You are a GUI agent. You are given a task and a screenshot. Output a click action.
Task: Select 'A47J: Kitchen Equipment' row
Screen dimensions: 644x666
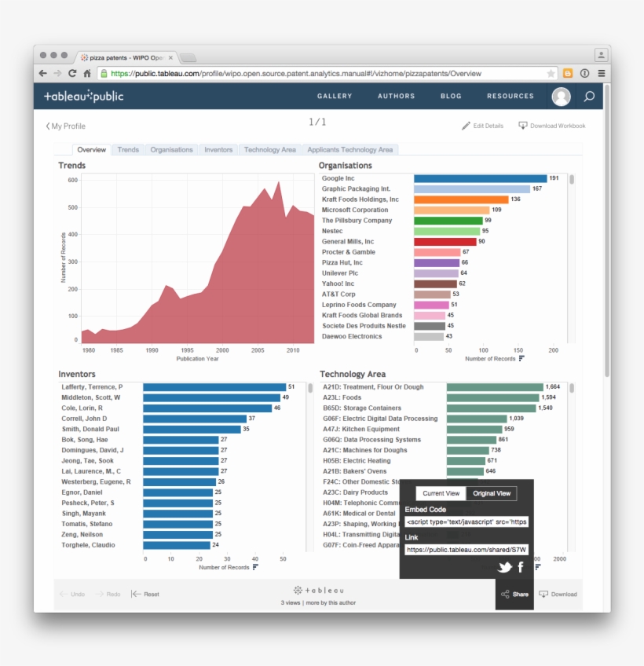point(361,429)
